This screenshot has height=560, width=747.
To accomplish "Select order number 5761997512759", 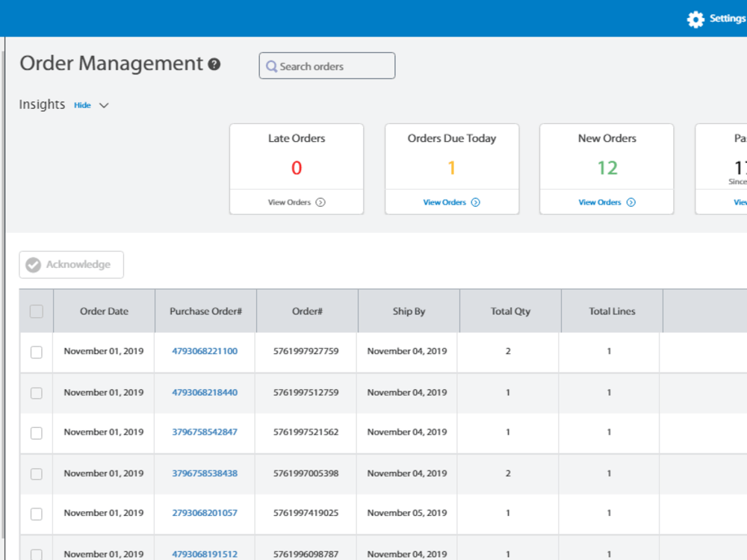I will coord(306,393).
